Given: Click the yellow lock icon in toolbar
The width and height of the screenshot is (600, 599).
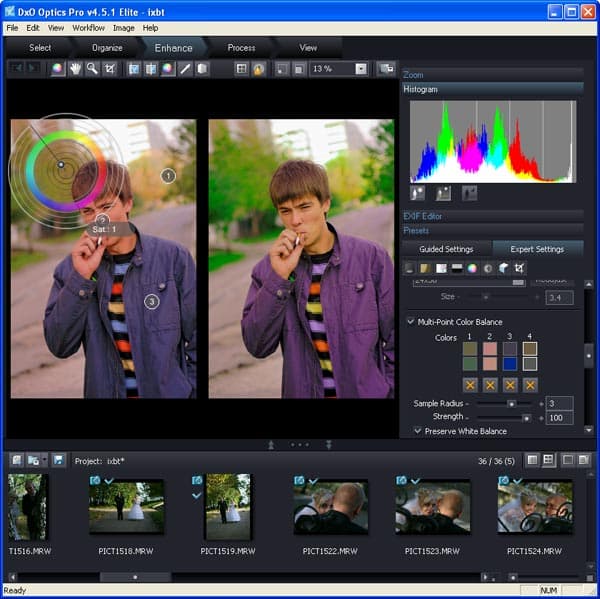Looking at the screenshot, I should click(x=259, y=69).
